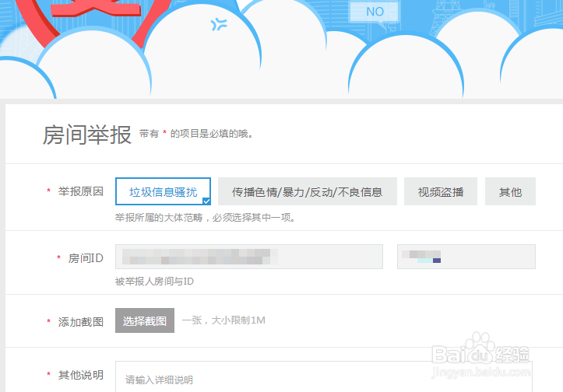Click the 添加截图 field label
The width and height of the screenshot is (563, 392).
point(81,322)
